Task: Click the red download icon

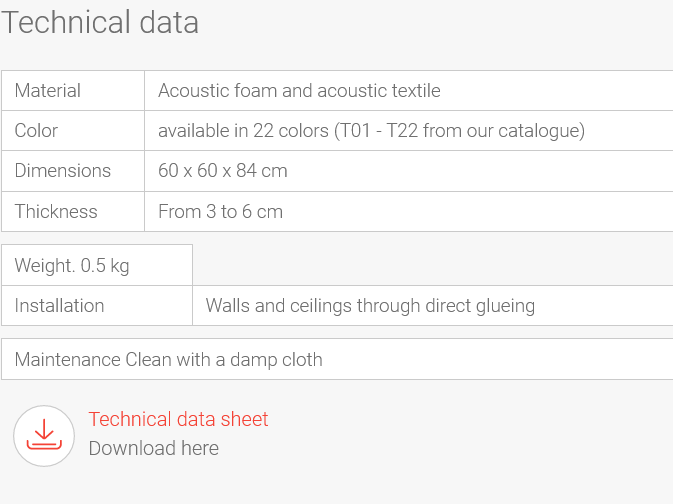Action: pos(44,434)
